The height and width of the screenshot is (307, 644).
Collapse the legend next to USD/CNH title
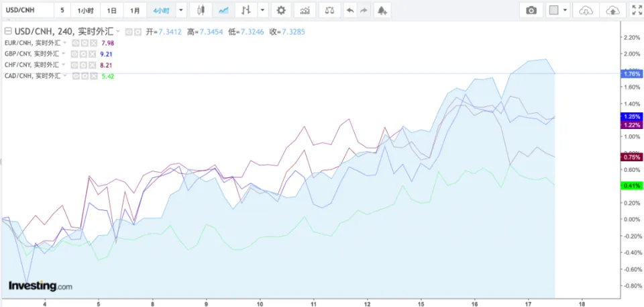click(7, 32)
